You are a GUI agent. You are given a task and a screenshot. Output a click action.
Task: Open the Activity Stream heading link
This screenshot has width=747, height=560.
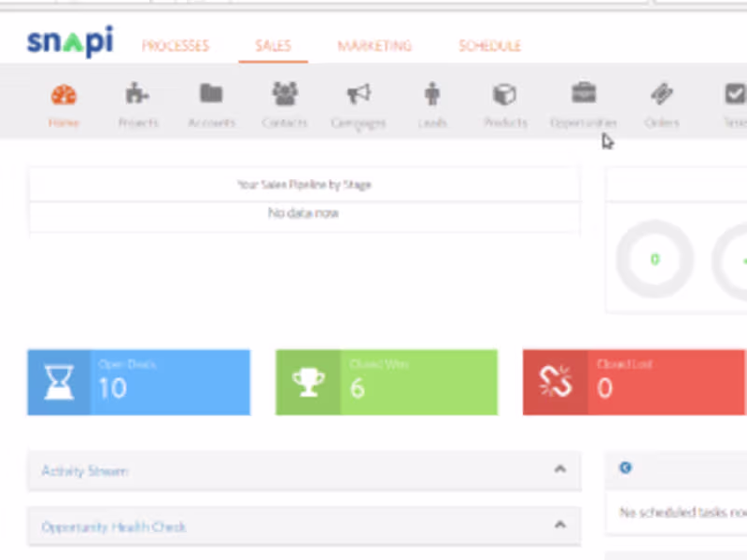(x=85, y=471)
